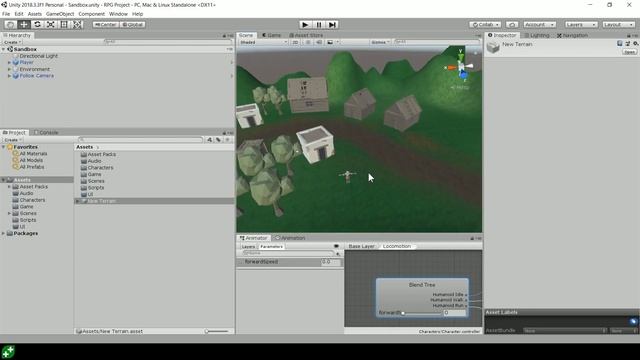
Task: Click add parameter plus button in Animator
Action: (x=338, y=253)
